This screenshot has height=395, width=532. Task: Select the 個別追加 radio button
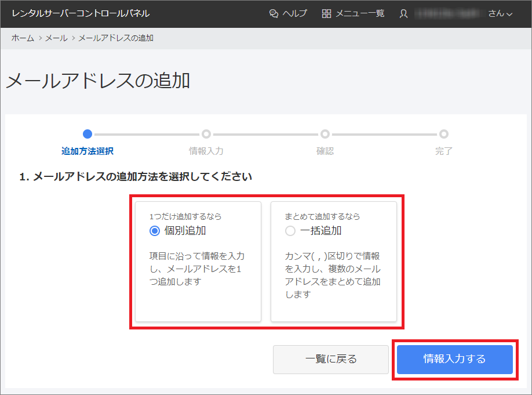pyautogui.click(x=154, y=231)
